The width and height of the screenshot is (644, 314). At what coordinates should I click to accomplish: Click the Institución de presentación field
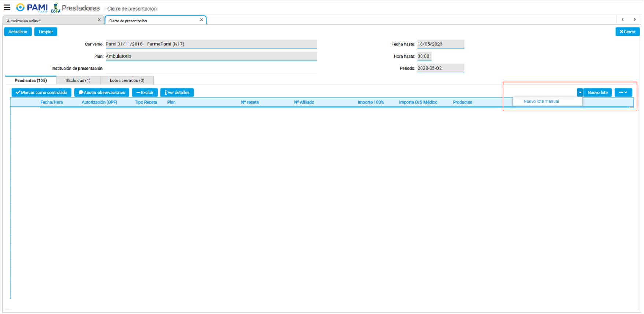click(x=211, y=69)
